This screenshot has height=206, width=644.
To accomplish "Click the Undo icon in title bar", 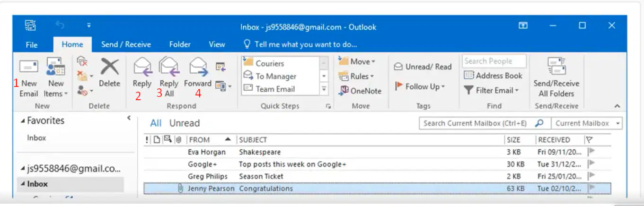I will click(61, 25).
